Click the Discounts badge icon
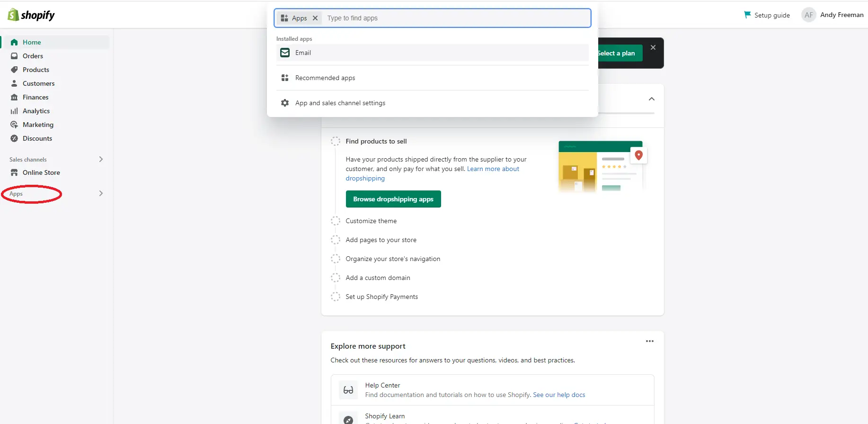The width and height of the screenshot is (868, 424). click(14, 138)
